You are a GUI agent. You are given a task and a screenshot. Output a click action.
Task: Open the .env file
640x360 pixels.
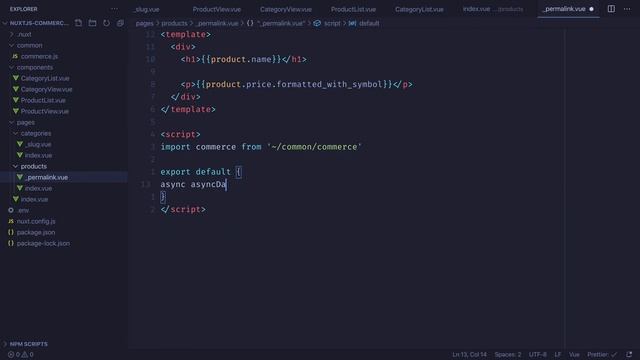click(23, 211)
